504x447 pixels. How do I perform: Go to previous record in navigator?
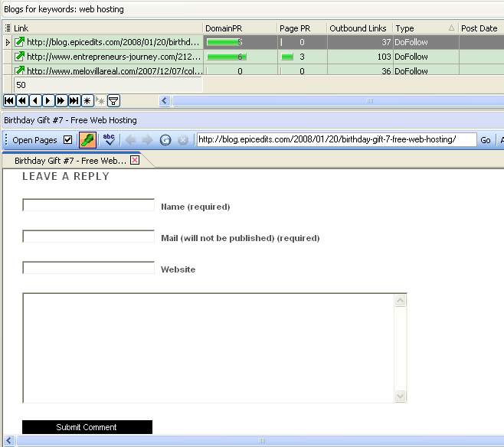tap(35, 101)
